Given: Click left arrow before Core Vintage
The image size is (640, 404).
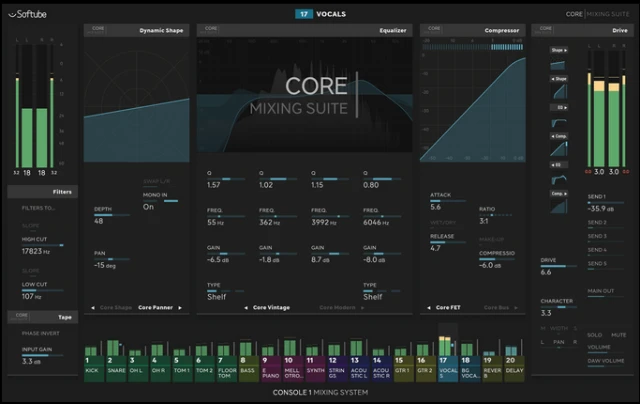Looking at the screenshot, I should pyautogui.click(x=246, y=307).
